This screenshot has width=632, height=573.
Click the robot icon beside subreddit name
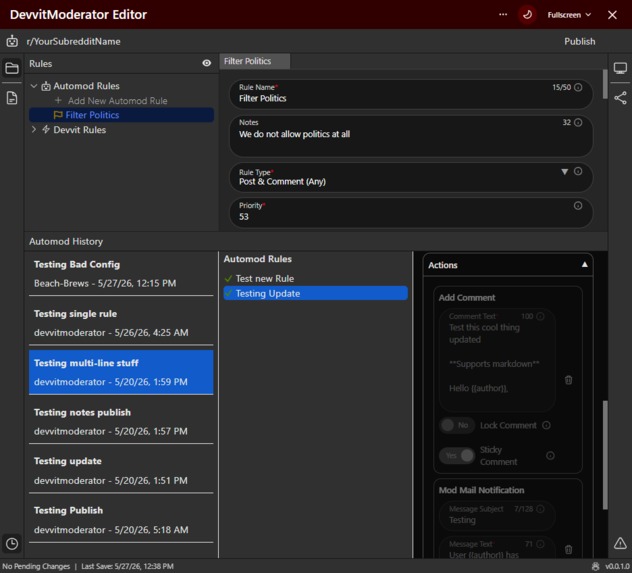click(x=12, y=41)
